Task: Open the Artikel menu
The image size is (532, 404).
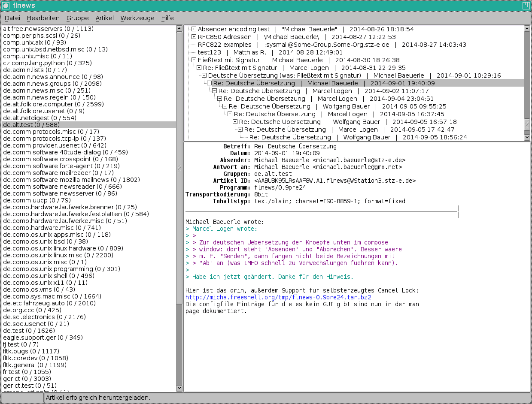Action: [x=104, y=18]
